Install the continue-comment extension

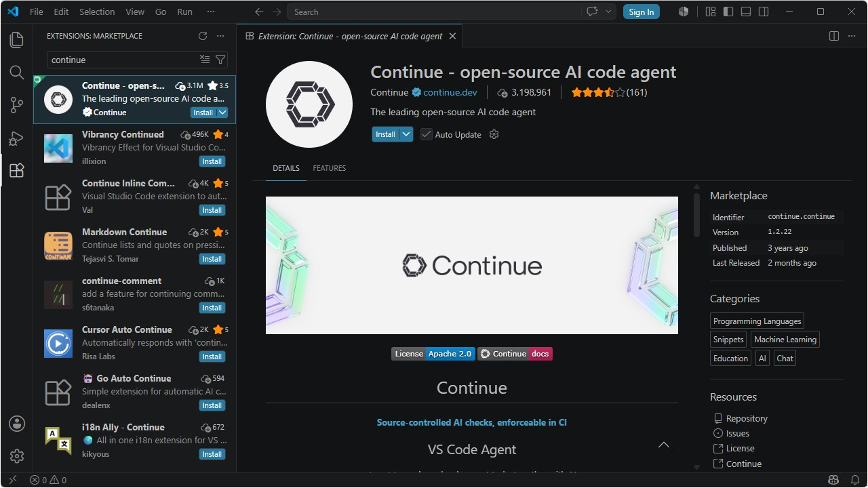[x=212, y=308]
